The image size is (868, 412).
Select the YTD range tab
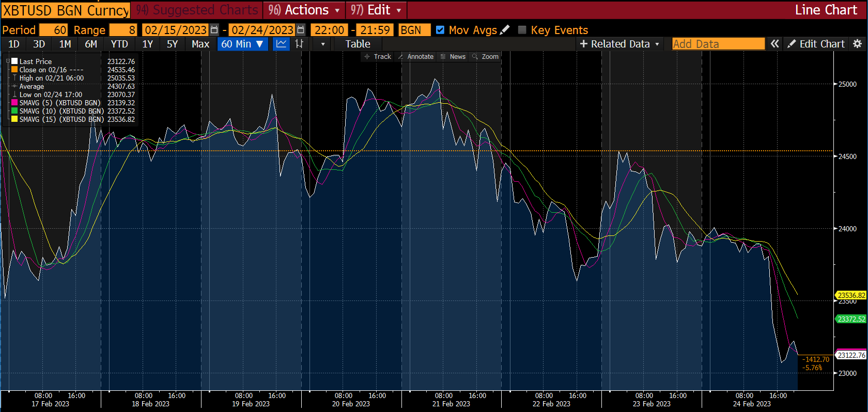[x=119, y=44]
